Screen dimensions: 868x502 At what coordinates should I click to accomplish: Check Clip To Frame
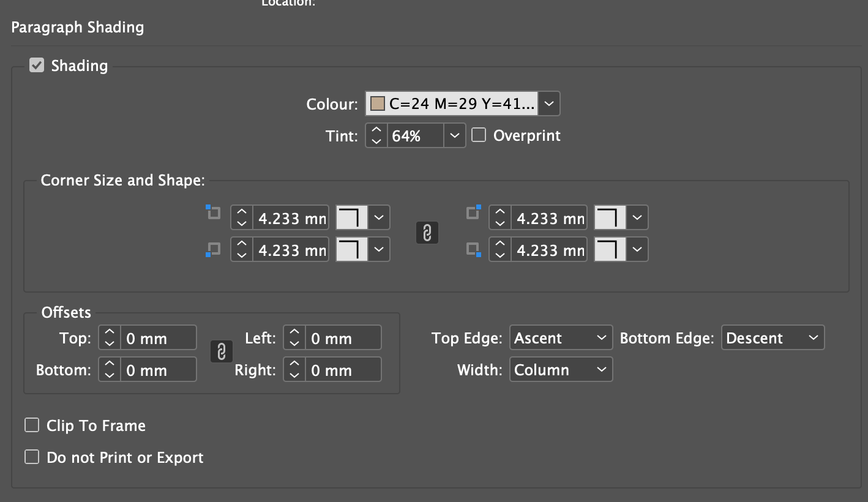click(31, 425)
